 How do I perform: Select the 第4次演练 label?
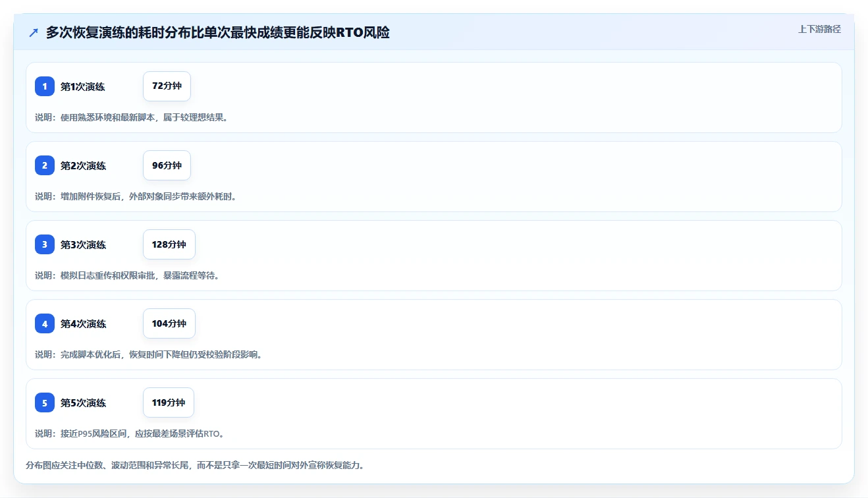pyautogui.click(x=83, y=323)
